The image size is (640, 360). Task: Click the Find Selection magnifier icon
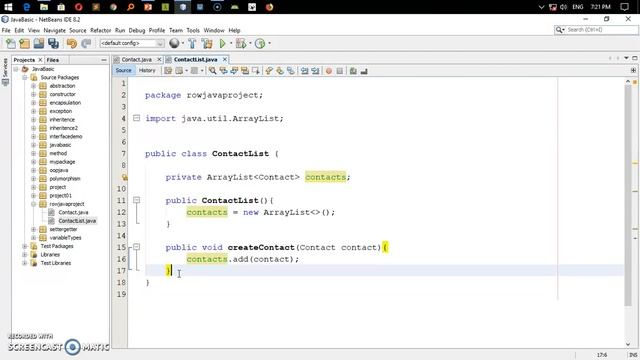point(212,71)
